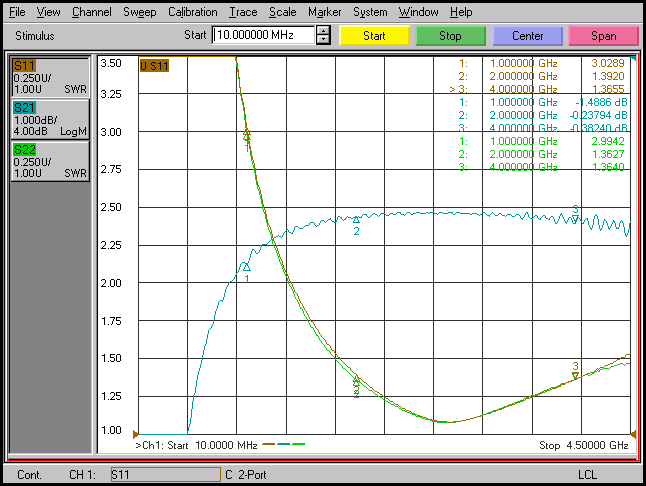Click the pink Span stimulus button
The width and height of the screenshot is (646, 486).
[604, 36]
